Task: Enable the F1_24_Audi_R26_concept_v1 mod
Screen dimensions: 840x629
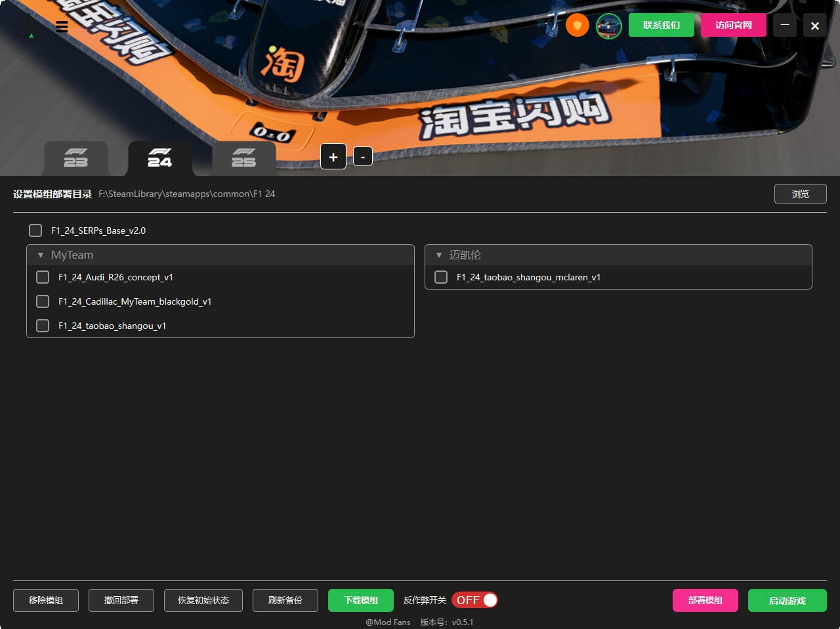Action: (43, 277)
